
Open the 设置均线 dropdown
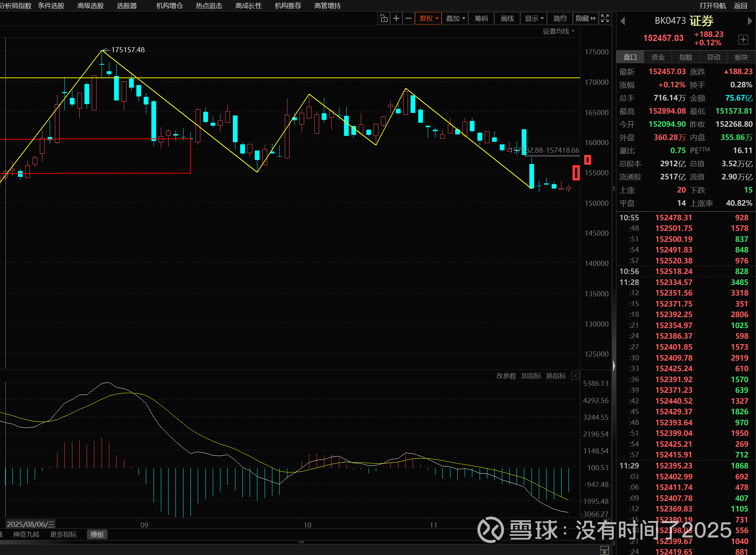[558, 31]
